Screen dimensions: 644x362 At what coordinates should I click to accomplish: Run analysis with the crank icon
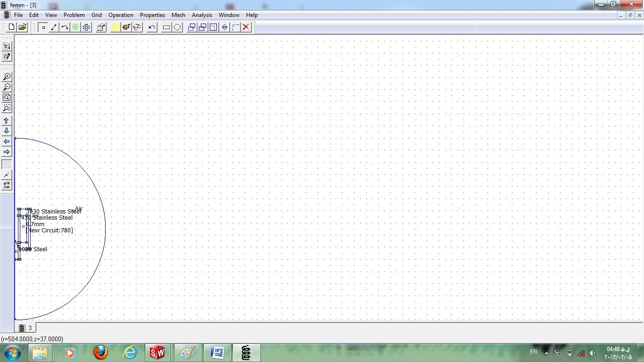[126, 27]
